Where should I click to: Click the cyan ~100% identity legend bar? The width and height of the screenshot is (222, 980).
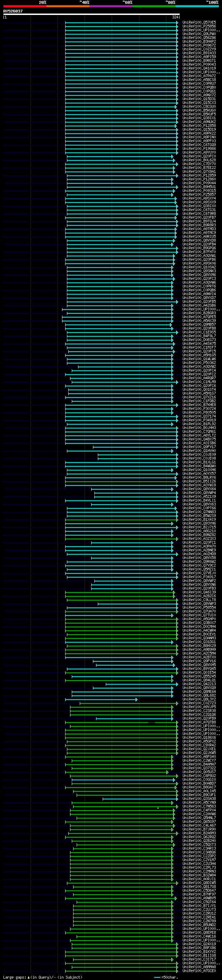pyautogui.click(x=197, y=6)
